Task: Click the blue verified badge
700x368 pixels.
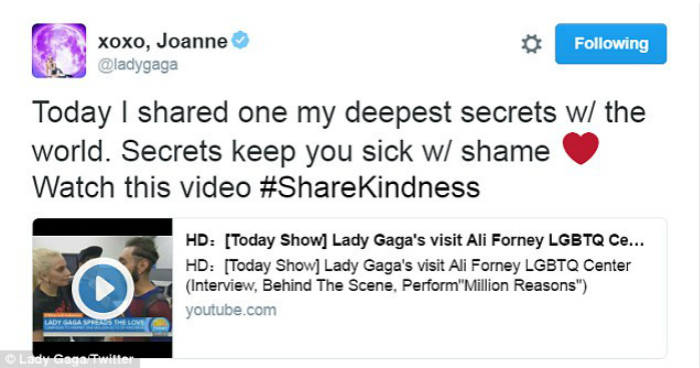Action: tap(241, 40)
